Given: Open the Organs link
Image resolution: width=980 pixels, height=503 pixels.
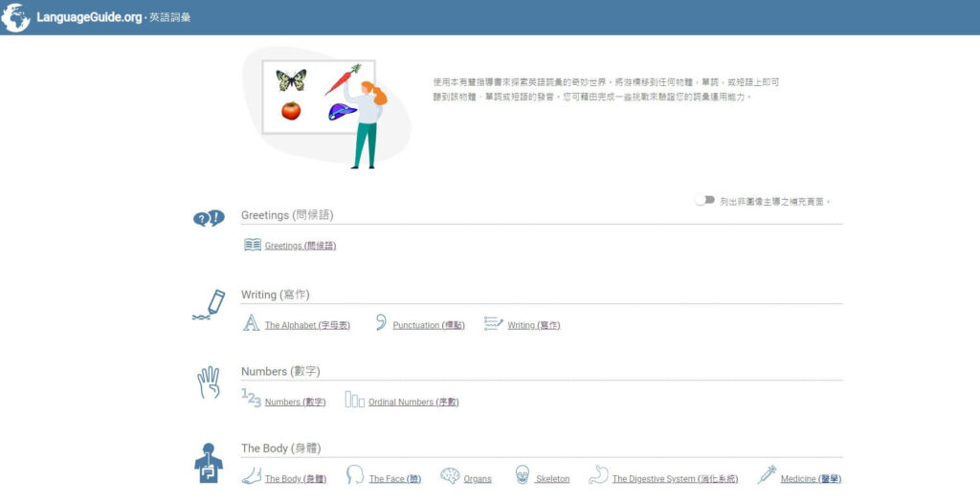Looking at the screenshot, I should pyautogui.click(x=478, y=479).
